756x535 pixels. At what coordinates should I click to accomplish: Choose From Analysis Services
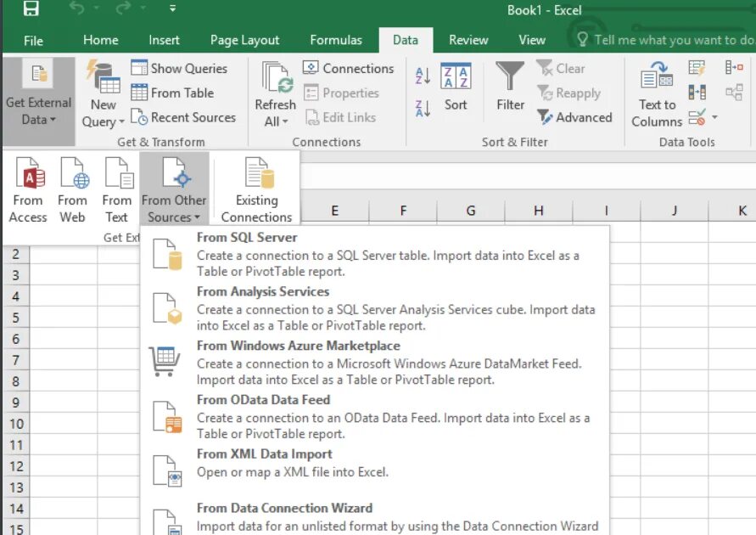pyautogui.click(x=375, y=307)
